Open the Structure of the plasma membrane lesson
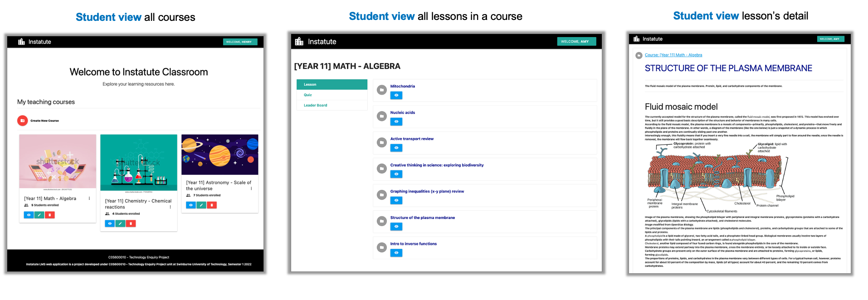Screen dimensions: 868x300 pos(422,218)
